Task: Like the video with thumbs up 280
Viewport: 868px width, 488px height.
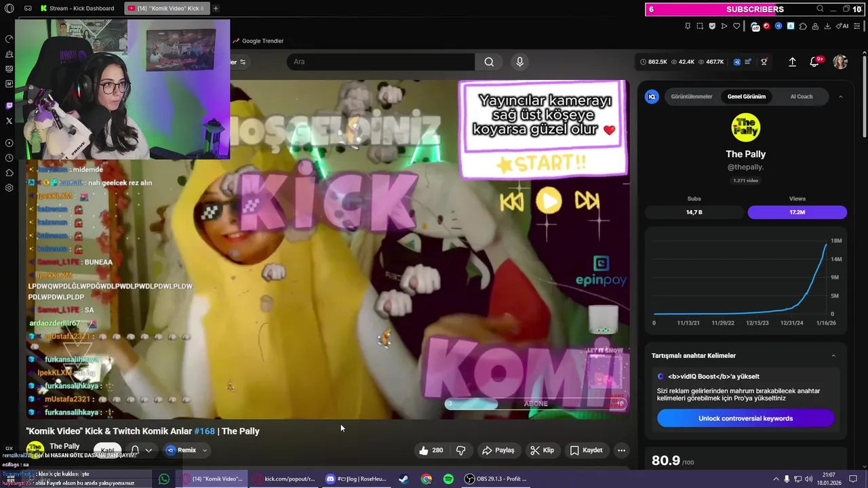Action: [431, 450]
